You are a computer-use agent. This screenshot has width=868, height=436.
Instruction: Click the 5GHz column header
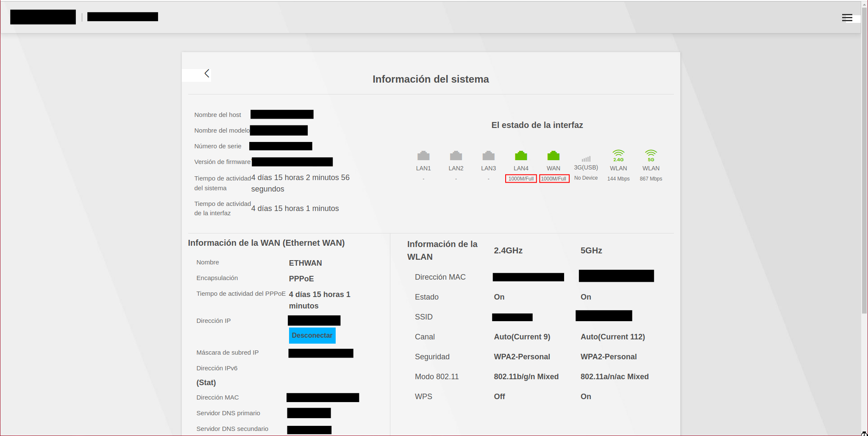[x=591, y=250]
